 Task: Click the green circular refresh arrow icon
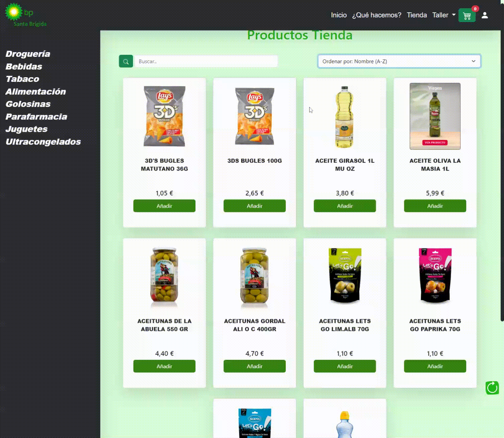[492, 388]
